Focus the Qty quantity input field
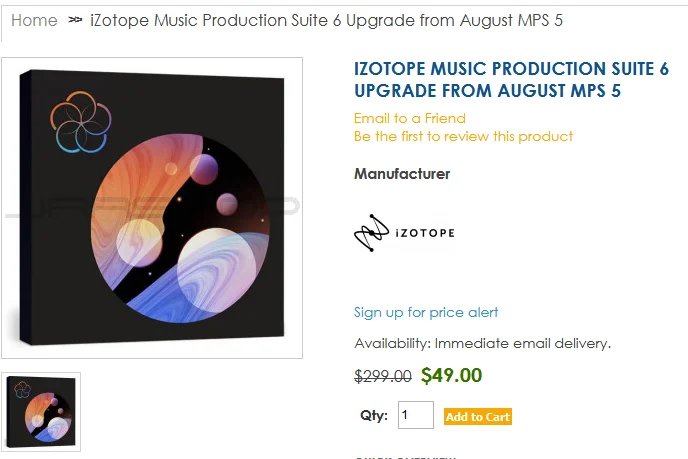This screenshot has height=459, width=688. (x=416, y=415)
